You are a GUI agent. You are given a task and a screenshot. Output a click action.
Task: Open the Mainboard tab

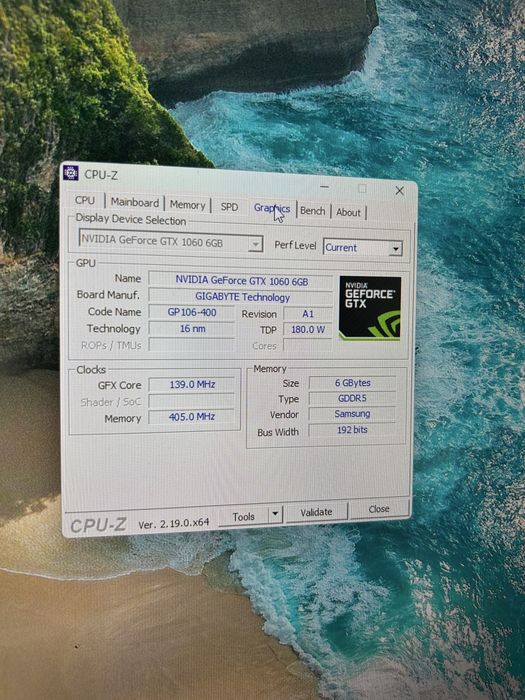click(134, 203)
